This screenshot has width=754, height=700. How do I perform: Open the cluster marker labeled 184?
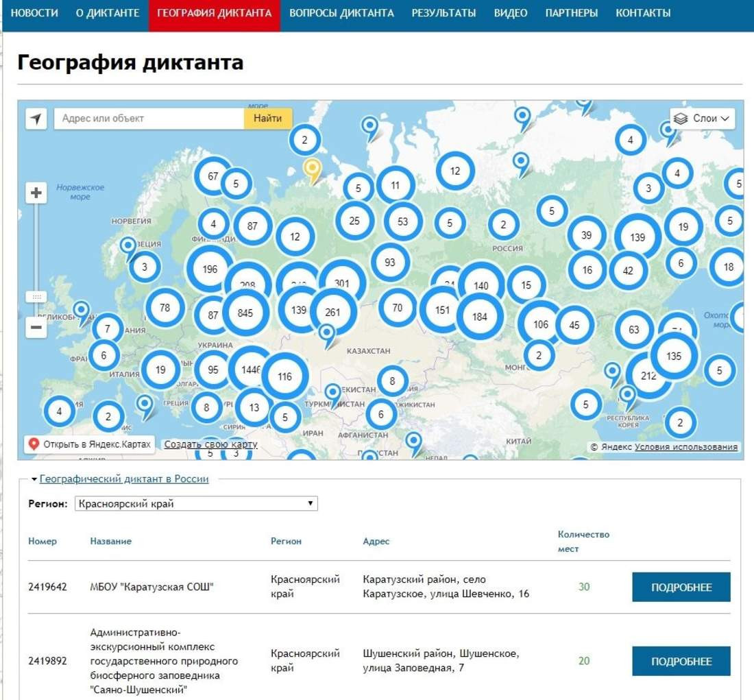[x=480, y=317]
